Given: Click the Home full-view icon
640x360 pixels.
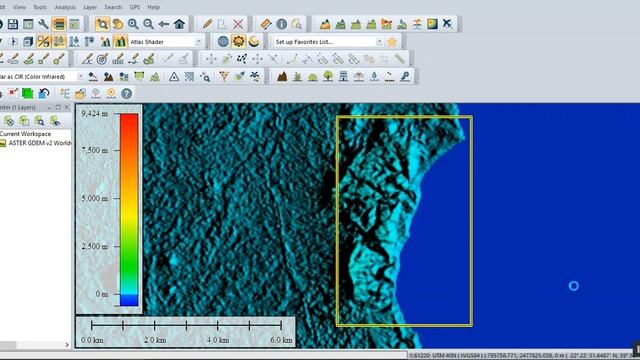Looking at the screenshot, I should 179,24.
